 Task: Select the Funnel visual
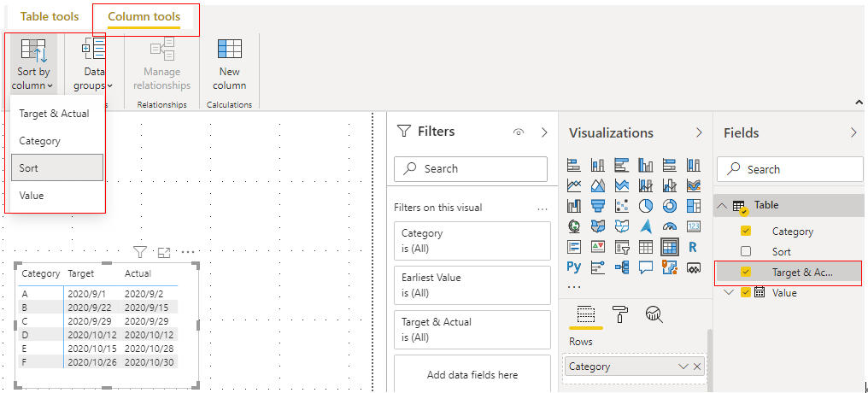coord(598,206)
